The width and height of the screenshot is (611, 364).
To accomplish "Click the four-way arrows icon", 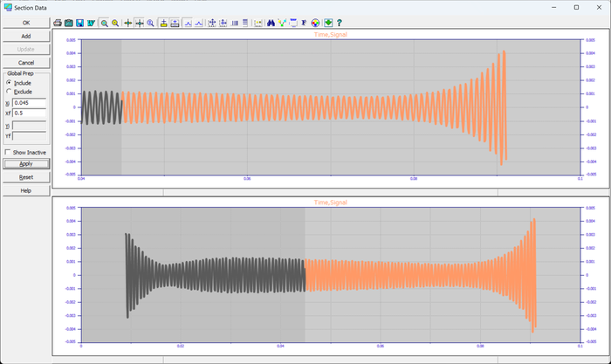I will pos(211,23).
